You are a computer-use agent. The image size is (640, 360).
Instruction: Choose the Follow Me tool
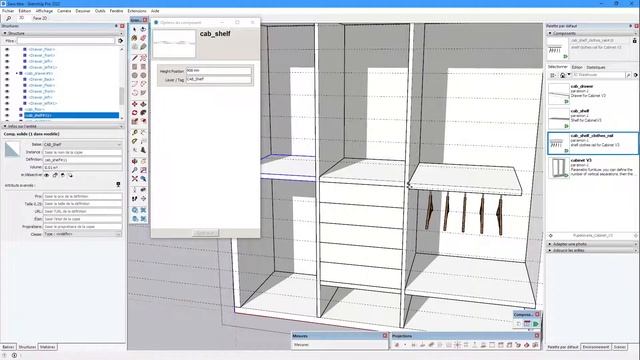coord(143,113)
